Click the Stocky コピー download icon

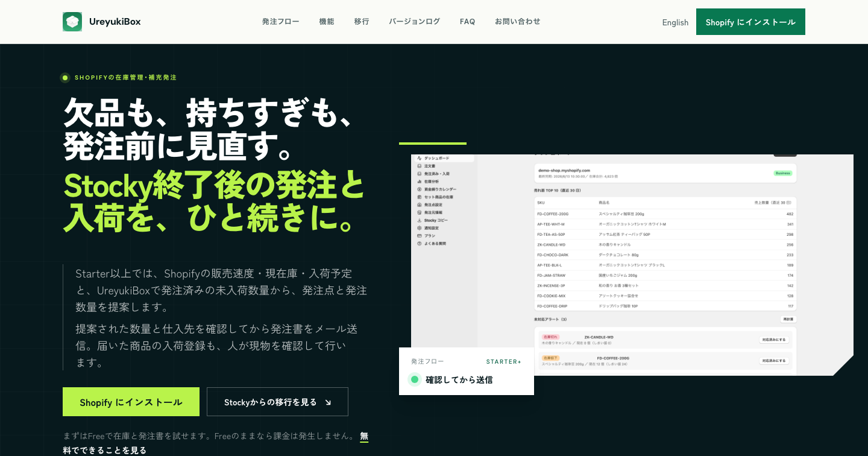419,221
